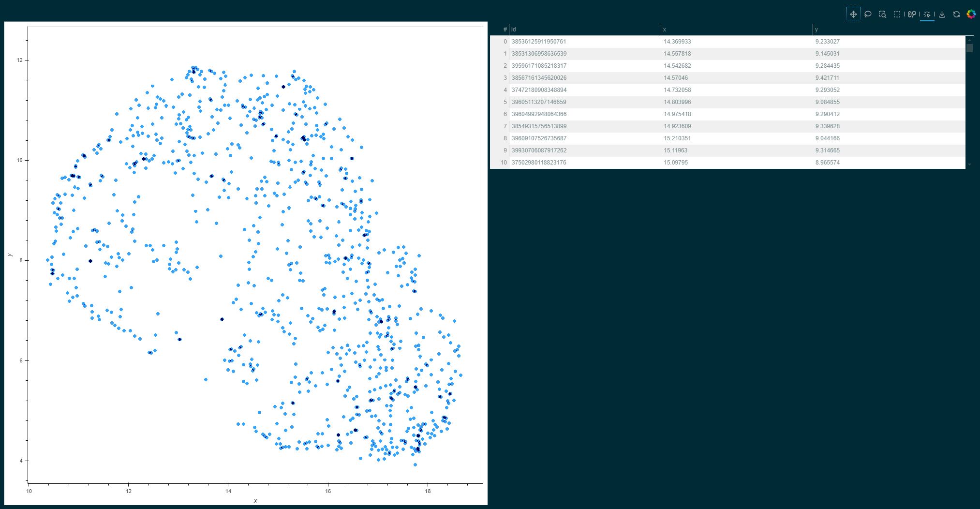Image resolution: width=980 pixels, height=509 pixels.
Task: Select id cell 37502980118823176
Action: (x=585, y=163)
